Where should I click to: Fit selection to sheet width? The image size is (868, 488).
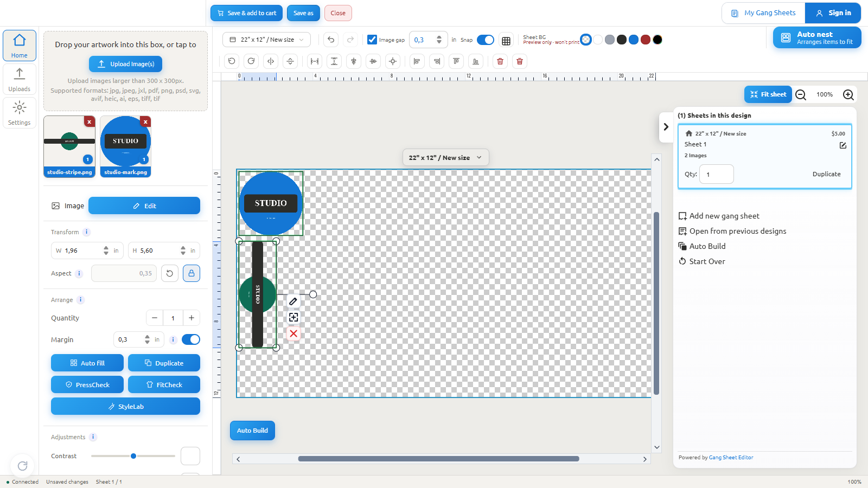[315, 61]
